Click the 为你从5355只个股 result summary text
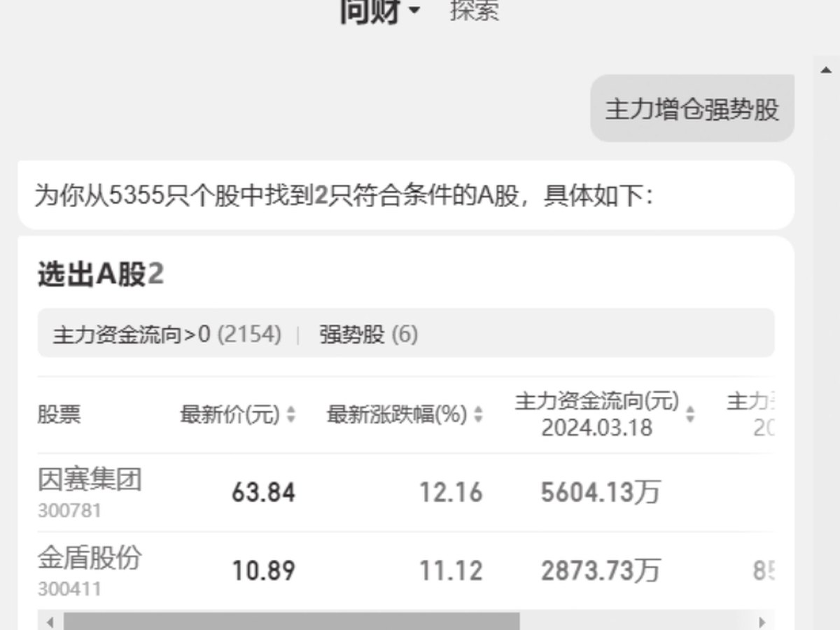 [344, 195]
